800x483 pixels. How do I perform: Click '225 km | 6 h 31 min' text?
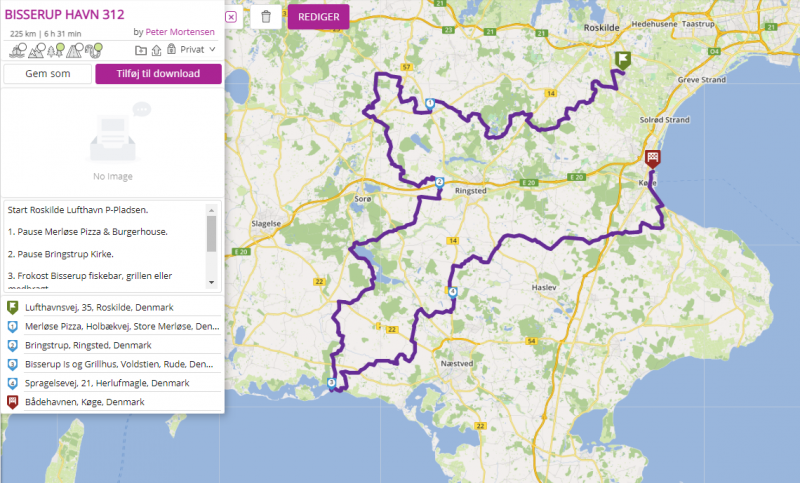tap(45, 34)
